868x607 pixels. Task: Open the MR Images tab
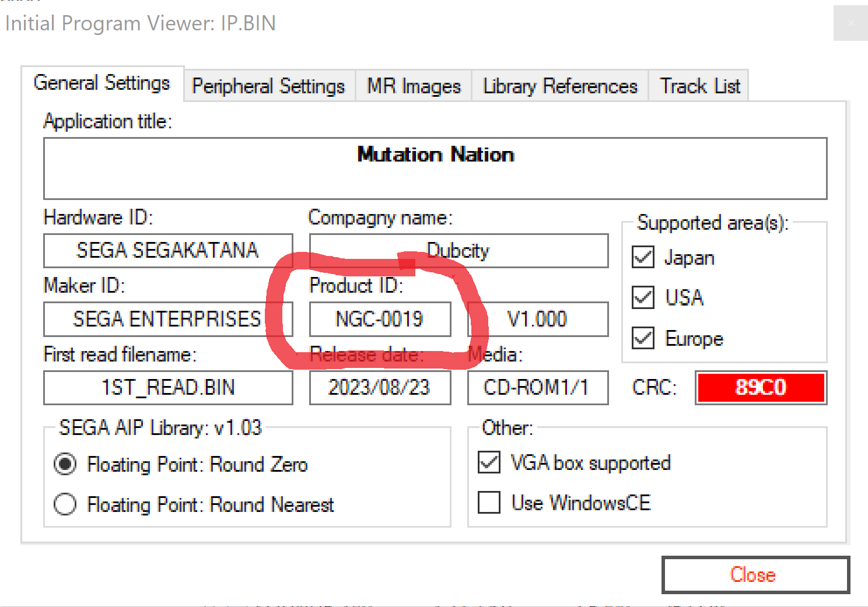tap(414, 86)
